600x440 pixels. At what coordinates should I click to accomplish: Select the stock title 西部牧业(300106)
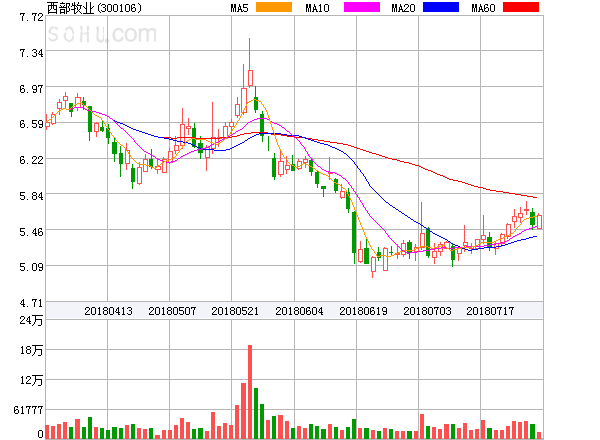(x=94, y=8)
